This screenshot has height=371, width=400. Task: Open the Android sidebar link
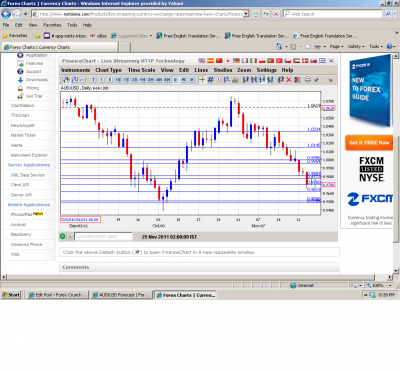(x=18, y=224)
